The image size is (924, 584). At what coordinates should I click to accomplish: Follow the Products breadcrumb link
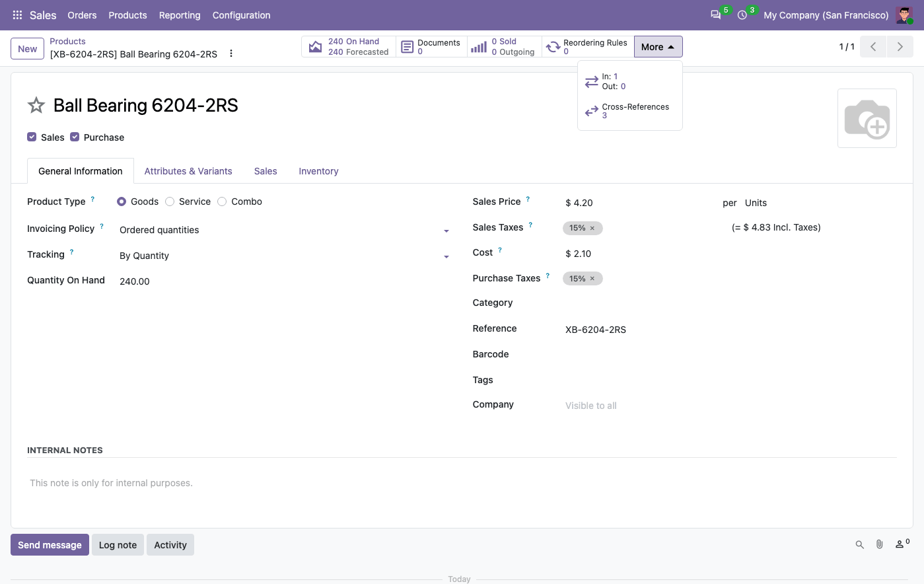coord(67,41)
